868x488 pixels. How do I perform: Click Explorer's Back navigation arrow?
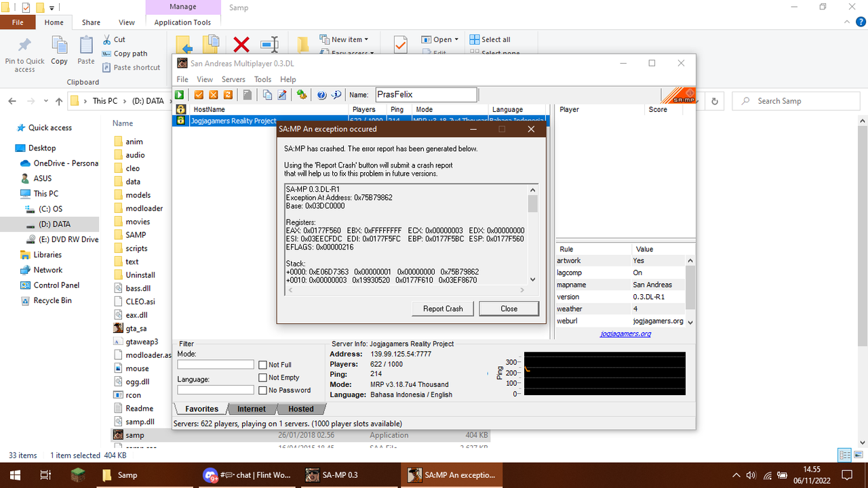pyautogui.click(x=12, y=101)
